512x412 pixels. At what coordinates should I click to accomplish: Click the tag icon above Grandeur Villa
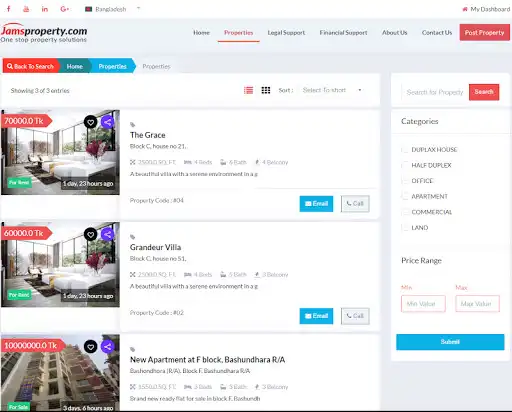132,237
